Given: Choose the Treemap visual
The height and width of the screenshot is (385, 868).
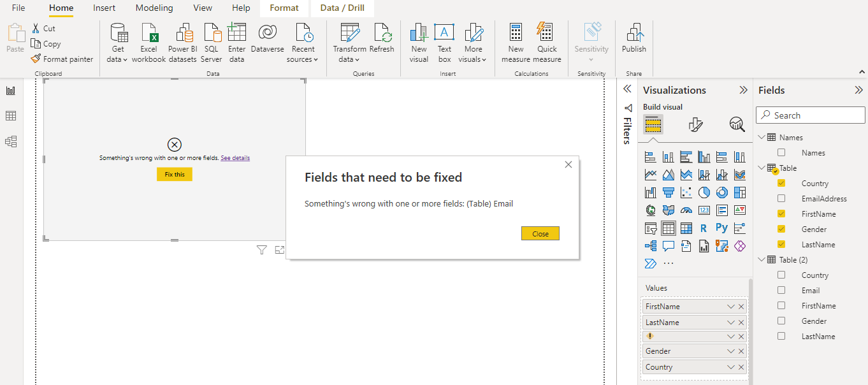Looking at the screenshot, I should (740, 192).
